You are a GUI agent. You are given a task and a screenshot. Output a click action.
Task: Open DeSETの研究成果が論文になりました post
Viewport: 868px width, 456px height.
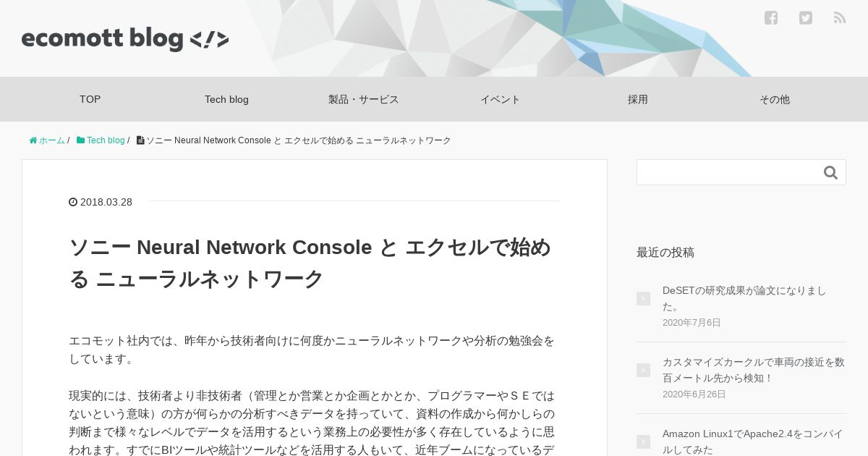click(x=744, y=298)
